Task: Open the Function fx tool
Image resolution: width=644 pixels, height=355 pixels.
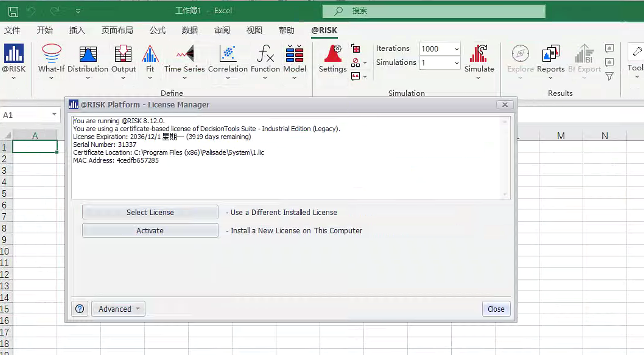Action: [x=265, y=54]
